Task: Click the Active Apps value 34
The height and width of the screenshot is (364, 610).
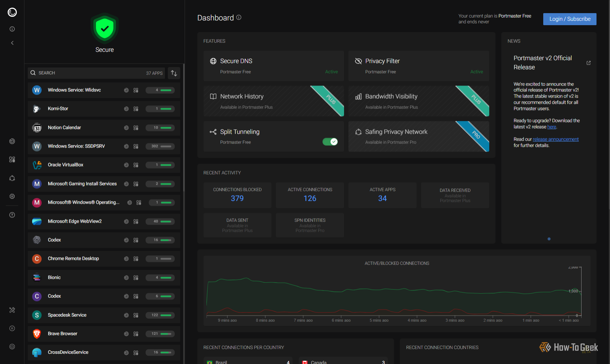Action: pyautogui.click(x=382, y=199)
